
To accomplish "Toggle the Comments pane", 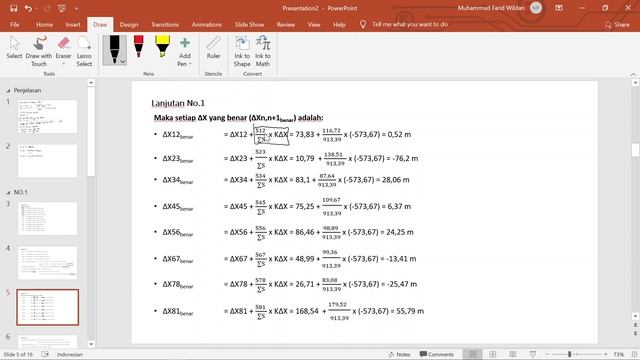I will 436,354.
